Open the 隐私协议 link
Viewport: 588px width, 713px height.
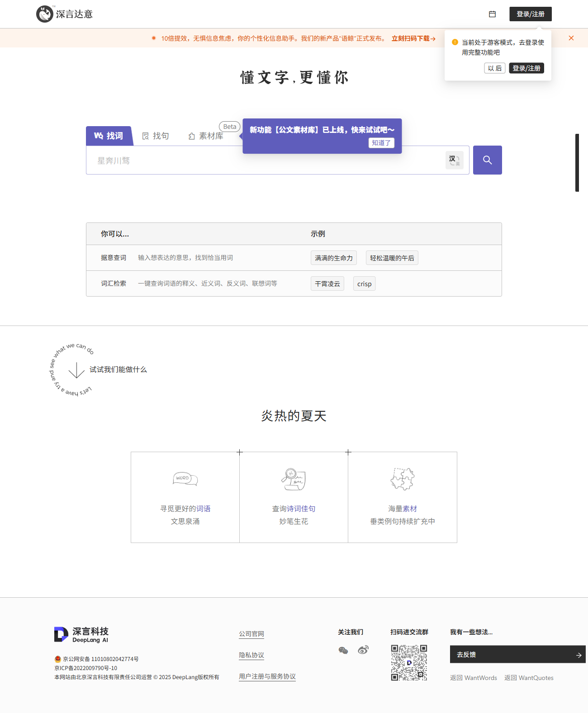tap(251, 655)
